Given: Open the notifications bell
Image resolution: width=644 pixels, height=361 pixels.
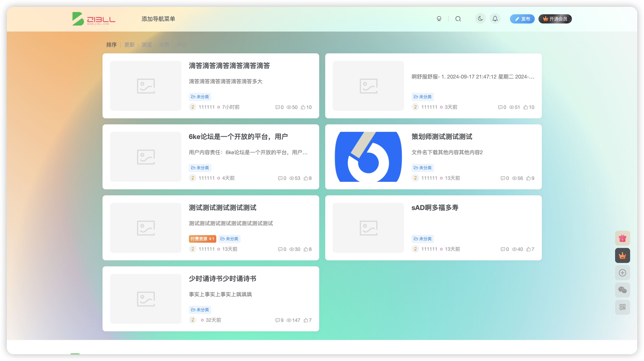Looking at the screenshot, I should click(x=495, y=19).
